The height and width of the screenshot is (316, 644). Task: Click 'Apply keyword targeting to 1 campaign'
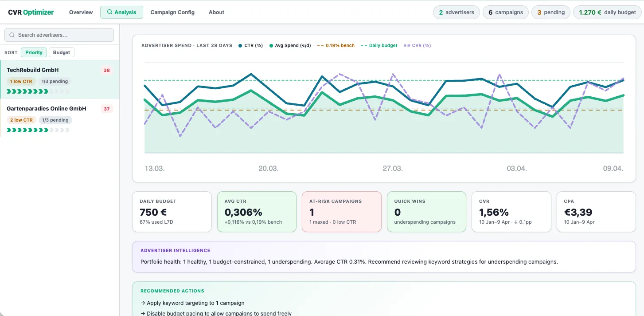tap(192, 303)
